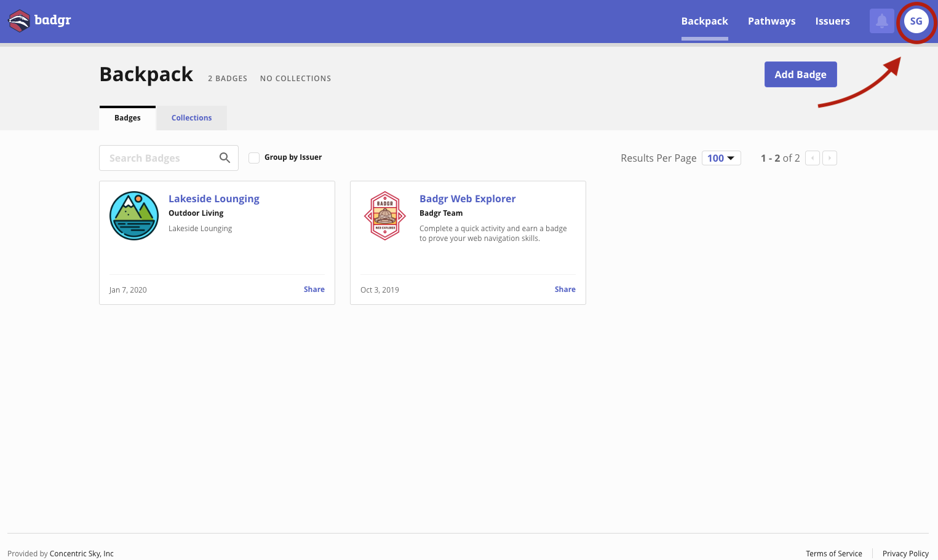The height and width of the screenshot is (560, 938).
Task: Open the Concentric Sky, Inc link
Action: [x=82, y=554]
